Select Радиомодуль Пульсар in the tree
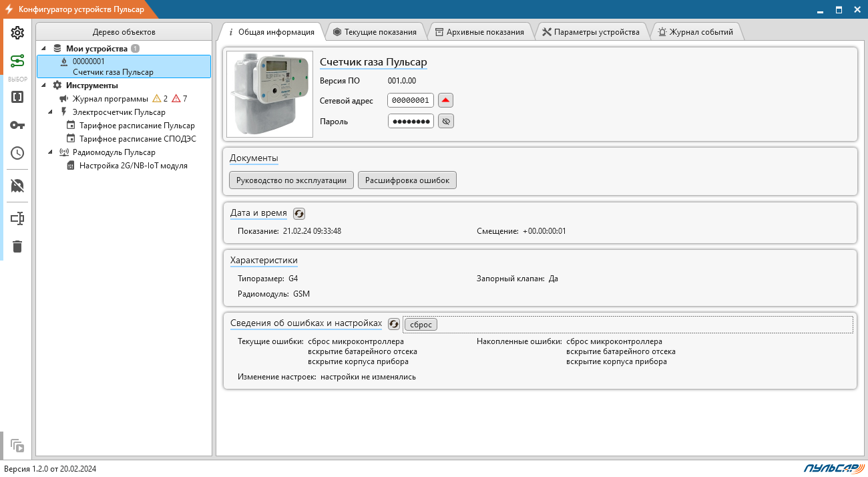The height and width of the screenshot is (477, 868). coord(114,152)
